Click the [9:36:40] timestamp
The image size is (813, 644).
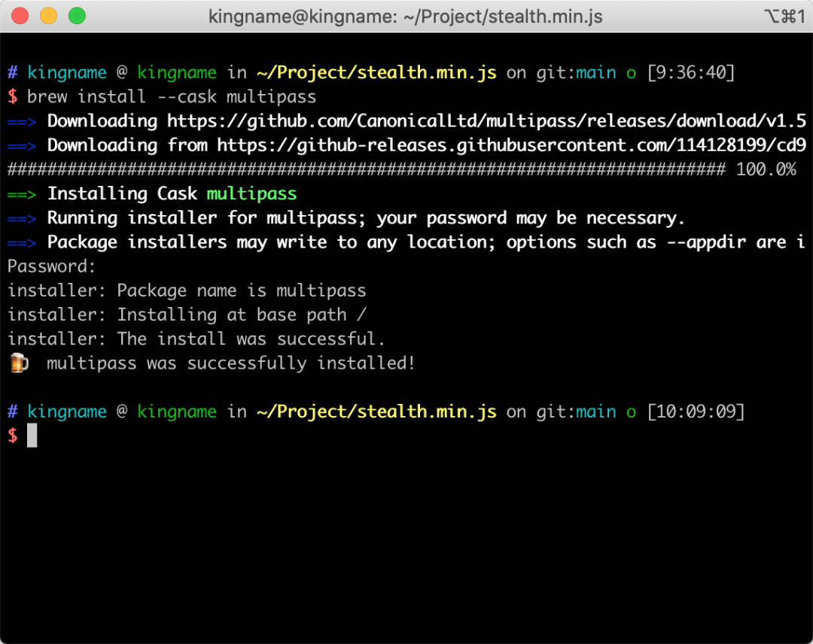(x=690, y=72)
